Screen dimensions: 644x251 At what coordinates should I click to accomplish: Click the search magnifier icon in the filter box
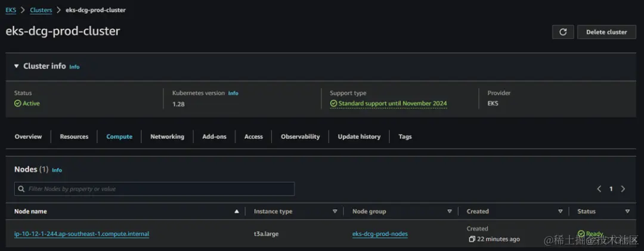[21, 189]
